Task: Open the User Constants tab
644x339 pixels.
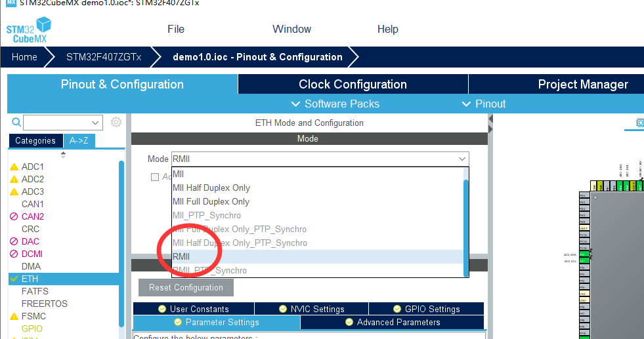Action: pyautogui.click(x=194, y=309)
